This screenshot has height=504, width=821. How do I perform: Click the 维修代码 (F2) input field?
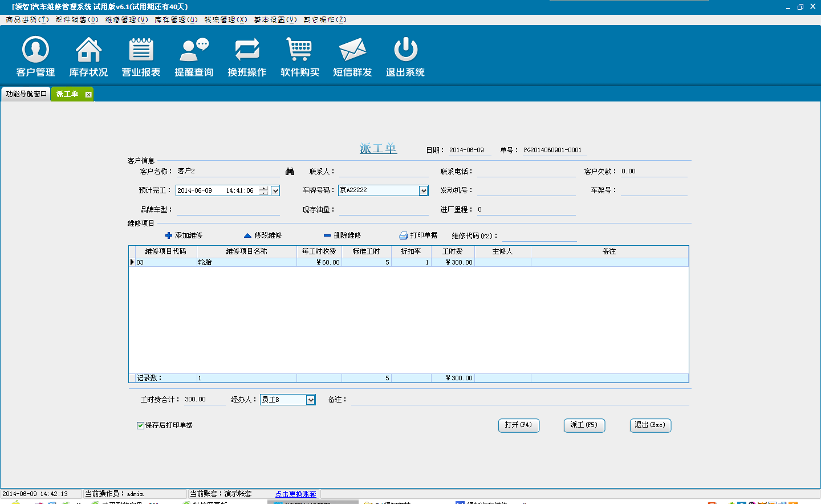539,235
